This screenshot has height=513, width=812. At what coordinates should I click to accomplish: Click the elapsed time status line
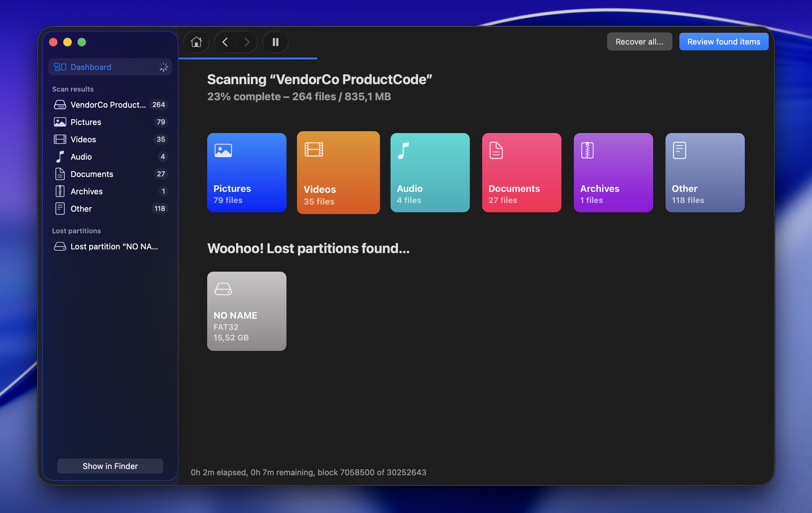(308, 472)
